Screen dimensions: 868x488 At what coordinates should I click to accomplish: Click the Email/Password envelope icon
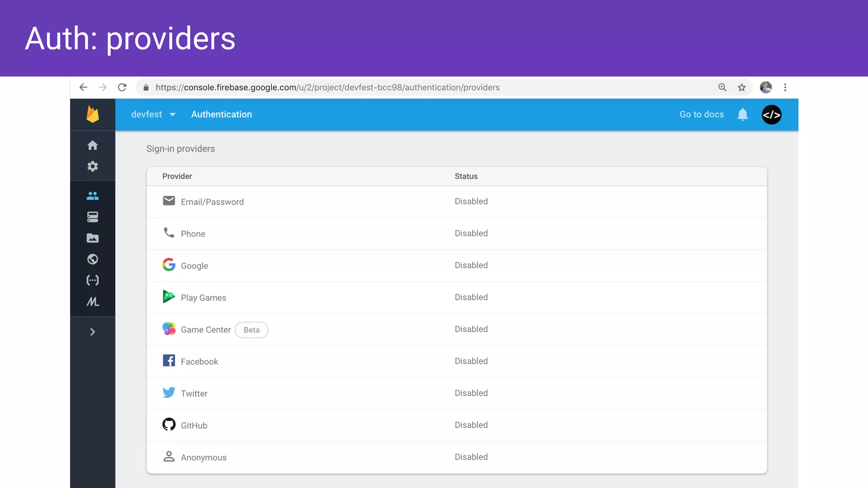tap(169, 200)
